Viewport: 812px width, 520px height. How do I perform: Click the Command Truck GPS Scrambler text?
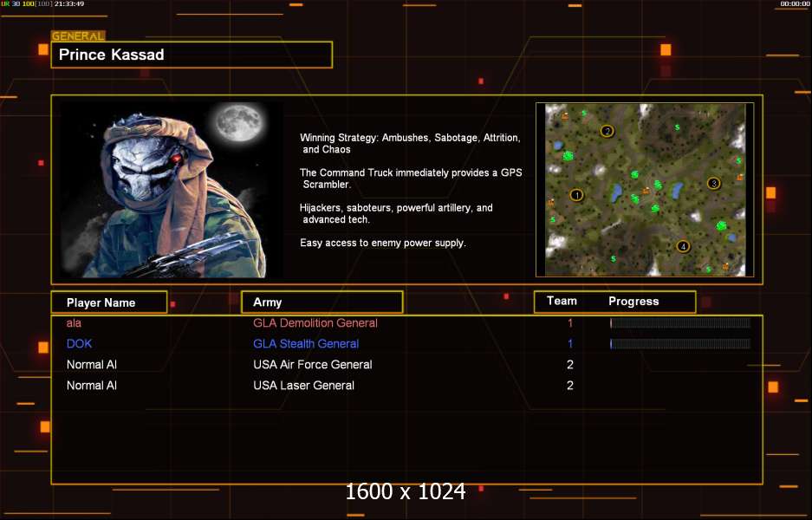tap(411, 179)
